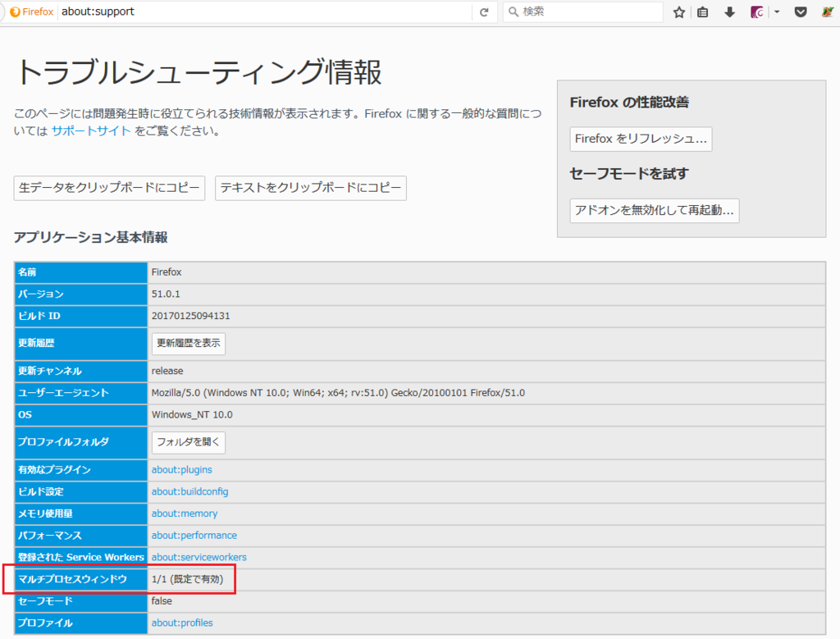This screenshot has height=639, width=840.
Task: Bookmark this page with the star
Action: click(x=679, y=11)
